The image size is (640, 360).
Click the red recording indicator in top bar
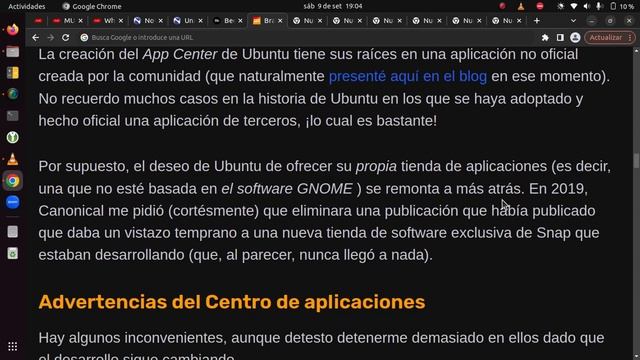coord(502,6)
